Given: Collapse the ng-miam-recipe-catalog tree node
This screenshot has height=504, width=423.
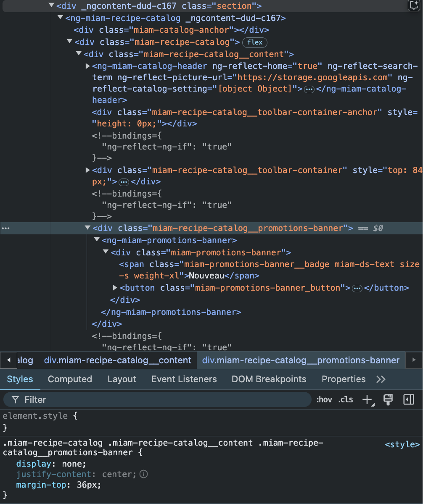Looking at the screenshot, I should (x=60, y=18).
